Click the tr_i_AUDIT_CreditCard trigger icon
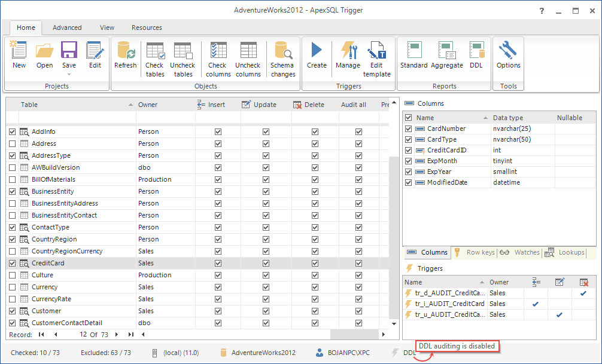 click(409, 304)
